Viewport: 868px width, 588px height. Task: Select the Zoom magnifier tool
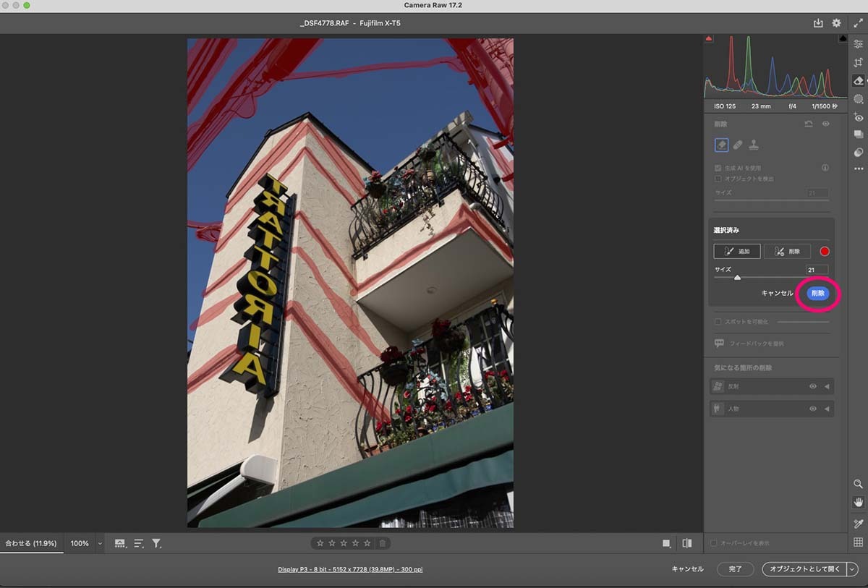click(x=859, y=484)
